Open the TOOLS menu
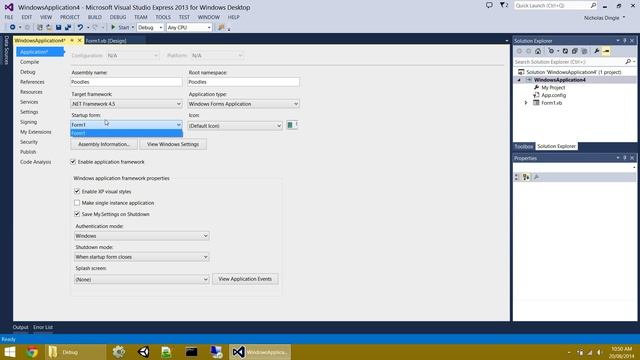 pyautogui.click(x=163, y=17)
